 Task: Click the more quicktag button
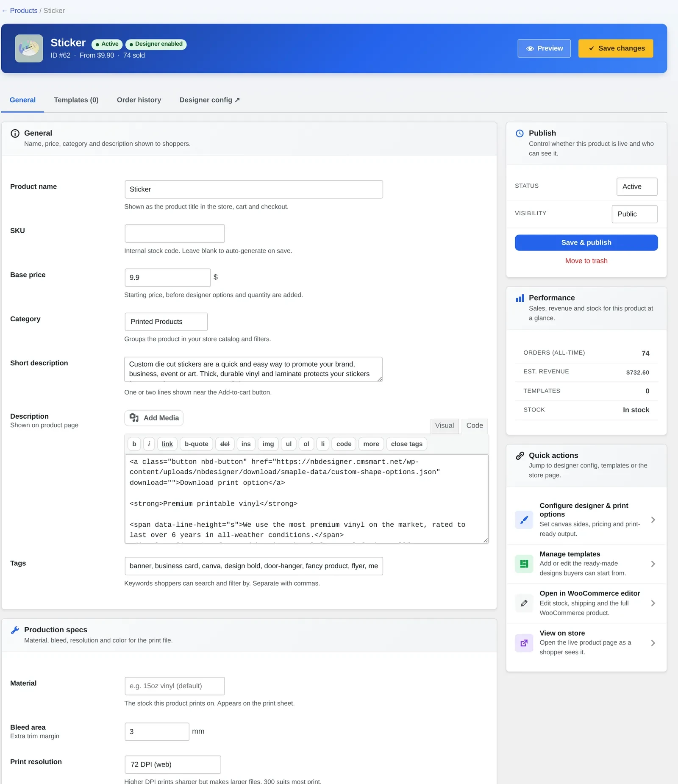pos(371,444)
